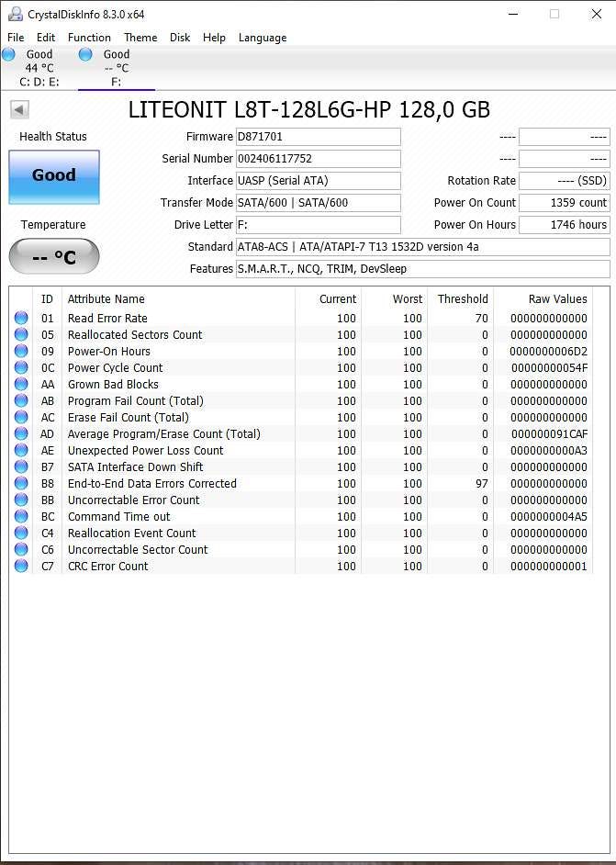Screen dimensions: 616x865
Task: Click the Power On Hours value
Action: pos(565,225)
